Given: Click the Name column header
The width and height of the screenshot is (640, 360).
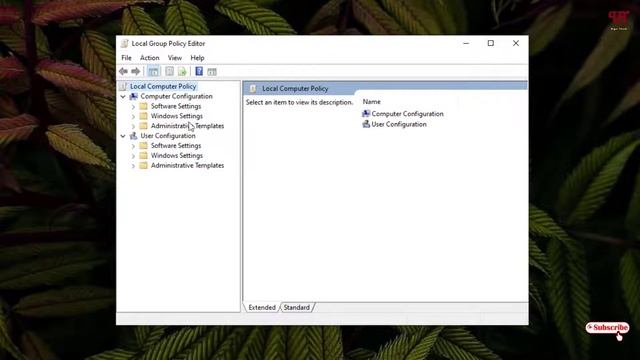Looking at the screenshot, I should 371,102.
